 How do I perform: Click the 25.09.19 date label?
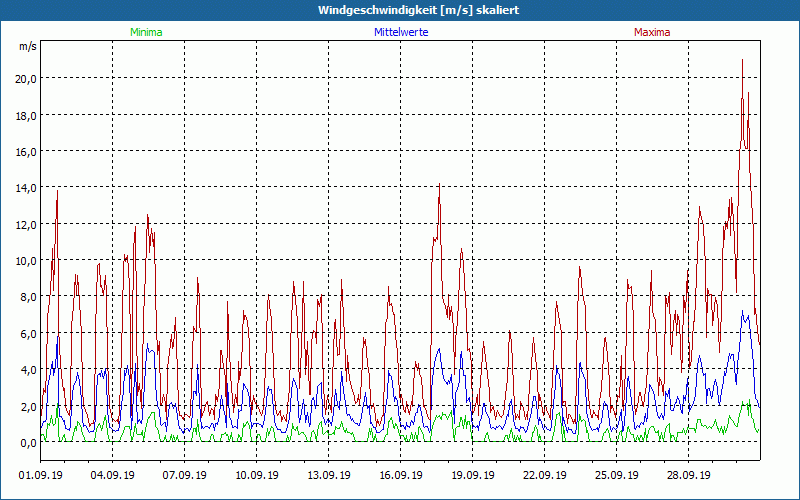[x=616, y=476]
